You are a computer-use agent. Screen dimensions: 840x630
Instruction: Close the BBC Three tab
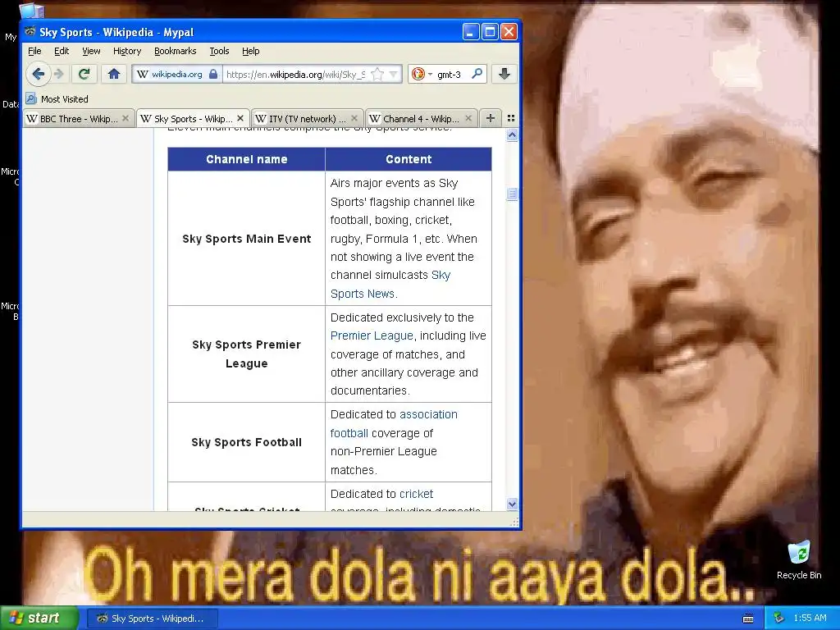click(x=126, y=118)
